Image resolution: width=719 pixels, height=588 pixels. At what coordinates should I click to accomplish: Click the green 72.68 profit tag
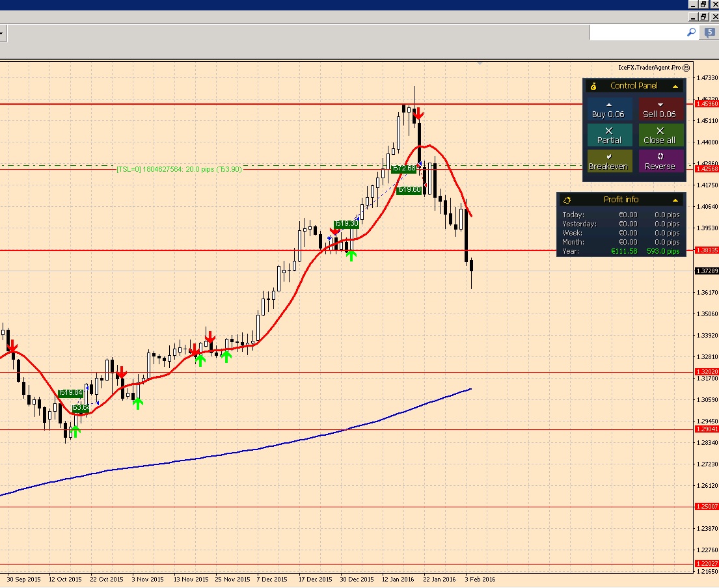pos(404,168)
